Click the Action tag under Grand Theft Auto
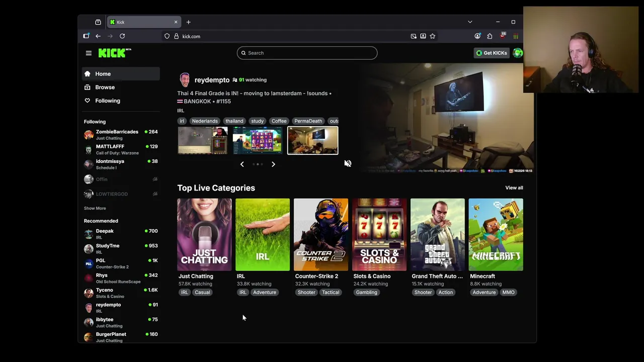The width and height of the screenshot is (644, 362). tap(445, 293)
